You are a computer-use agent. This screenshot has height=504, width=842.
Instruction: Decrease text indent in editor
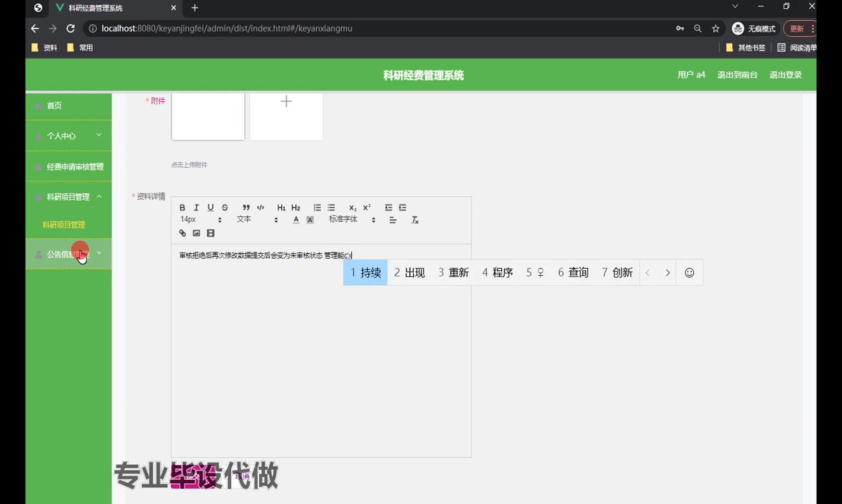click(x=388, y=208)
